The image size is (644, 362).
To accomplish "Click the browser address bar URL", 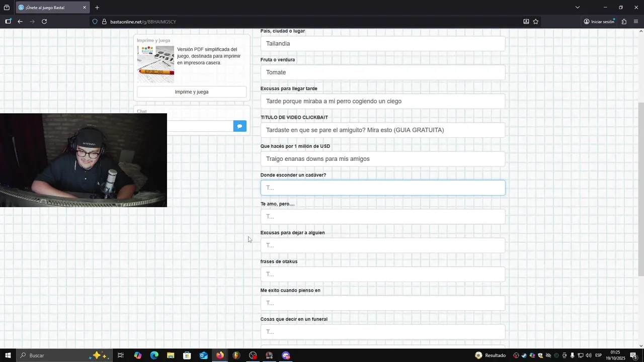I will 143,22.
